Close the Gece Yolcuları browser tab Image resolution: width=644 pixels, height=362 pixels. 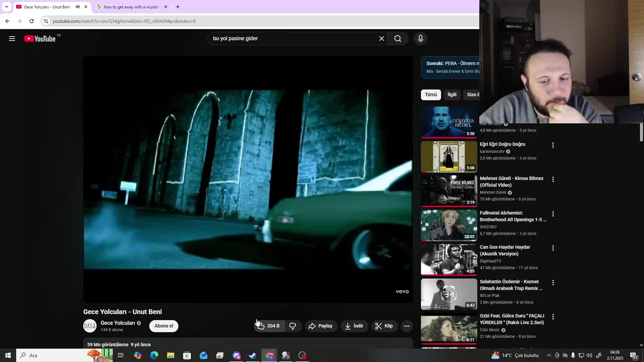[86, 7]
